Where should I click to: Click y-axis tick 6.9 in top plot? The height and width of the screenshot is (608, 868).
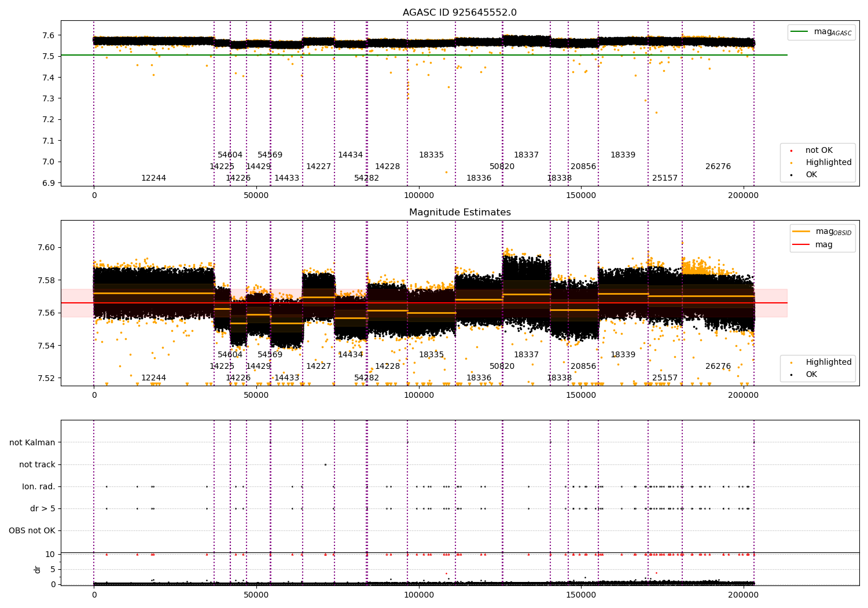tap(49, 183)
